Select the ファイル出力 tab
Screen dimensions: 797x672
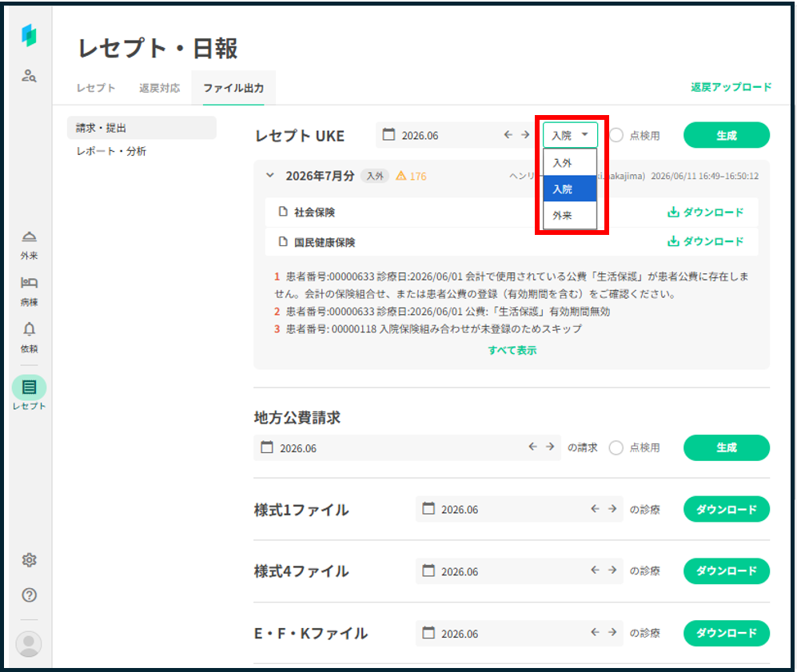click(233, 88)
